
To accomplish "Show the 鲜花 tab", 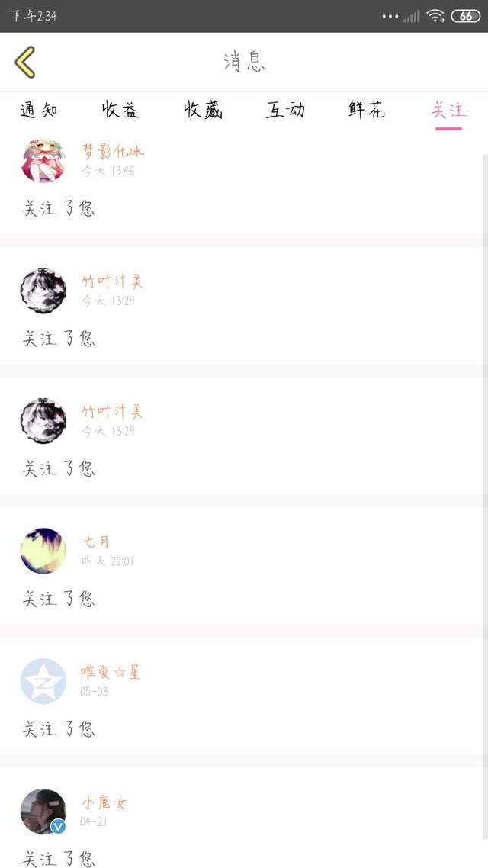I will pyautogui.click(x=367, y=111).
